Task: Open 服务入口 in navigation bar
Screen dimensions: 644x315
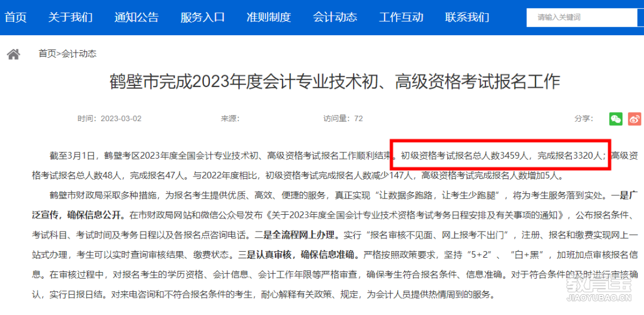Action: pos(203,17)
